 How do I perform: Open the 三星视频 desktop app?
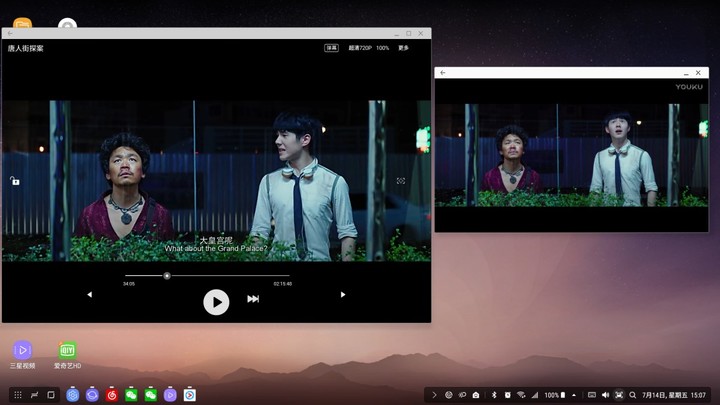point(22,355)
